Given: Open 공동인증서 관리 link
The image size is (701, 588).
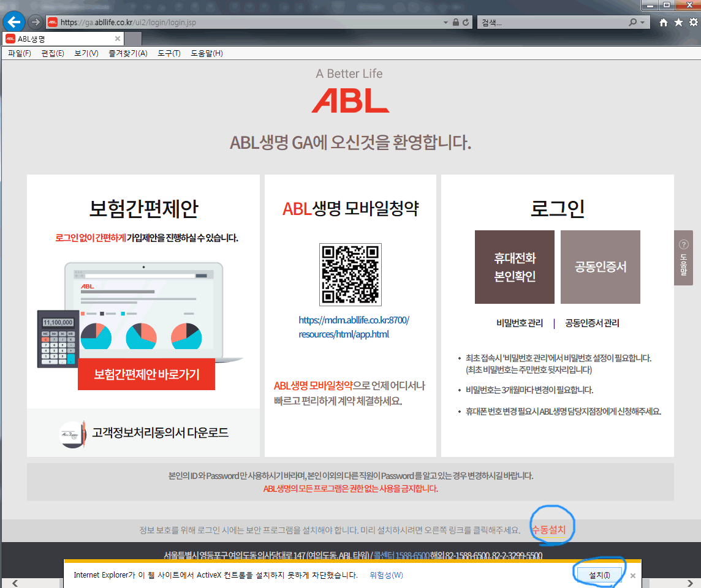Looking at the screenshot, I should [x=592, y=323].
